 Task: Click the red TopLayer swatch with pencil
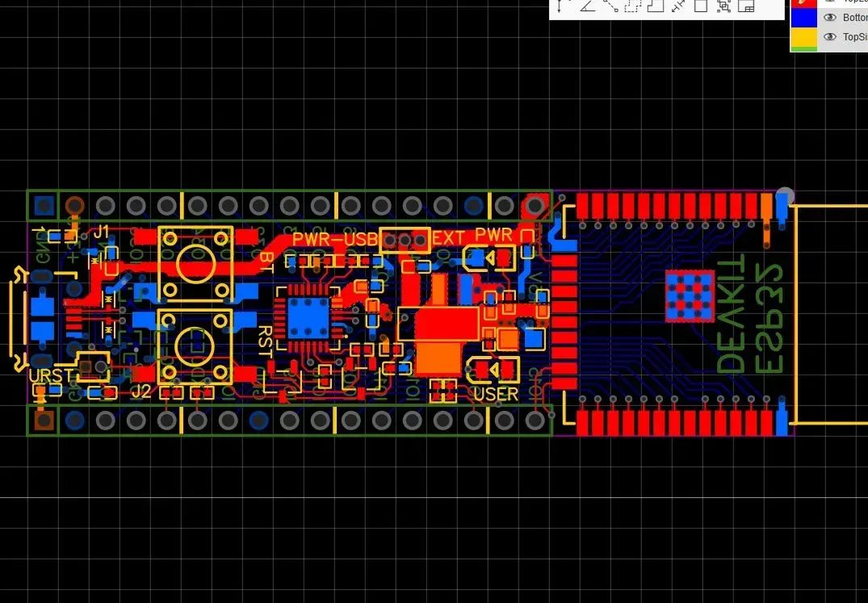point(803,3)
